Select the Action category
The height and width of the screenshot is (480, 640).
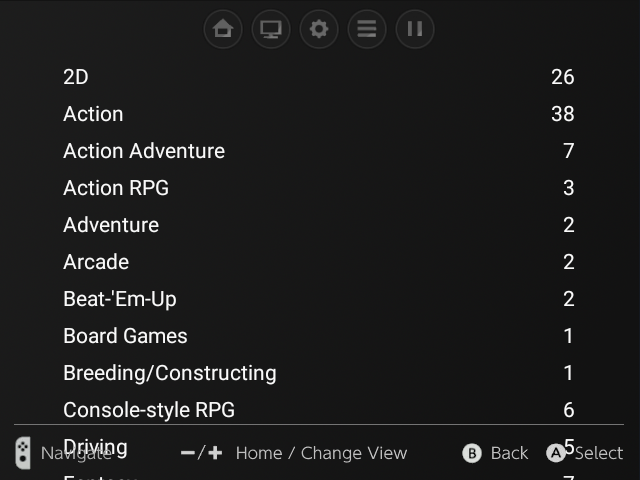93,114
